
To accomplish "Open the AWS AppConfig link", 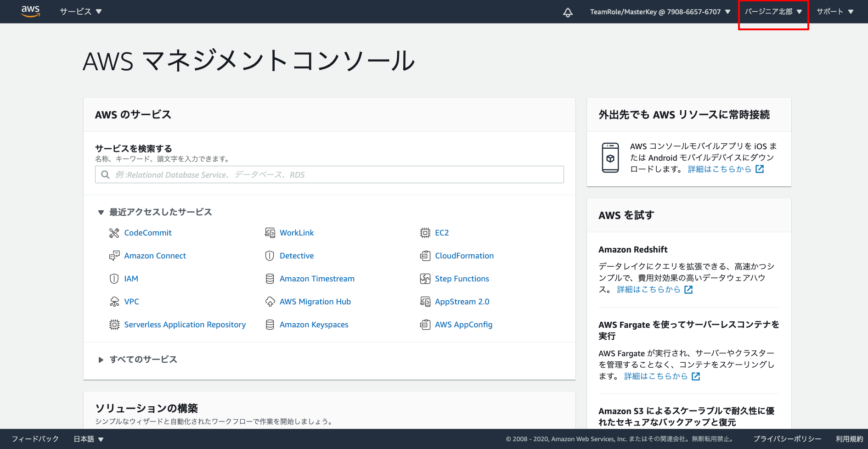I will point(463,325).
